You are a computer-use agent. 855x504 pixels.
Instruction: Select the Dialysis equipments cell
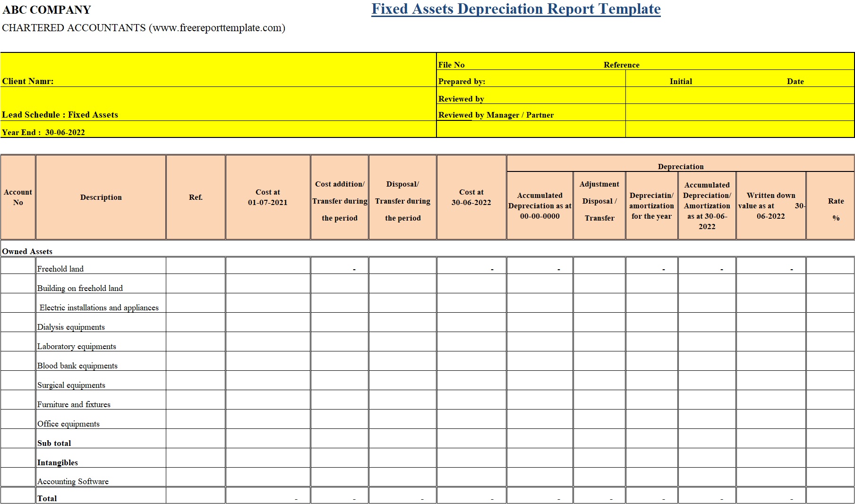[101, 322]
